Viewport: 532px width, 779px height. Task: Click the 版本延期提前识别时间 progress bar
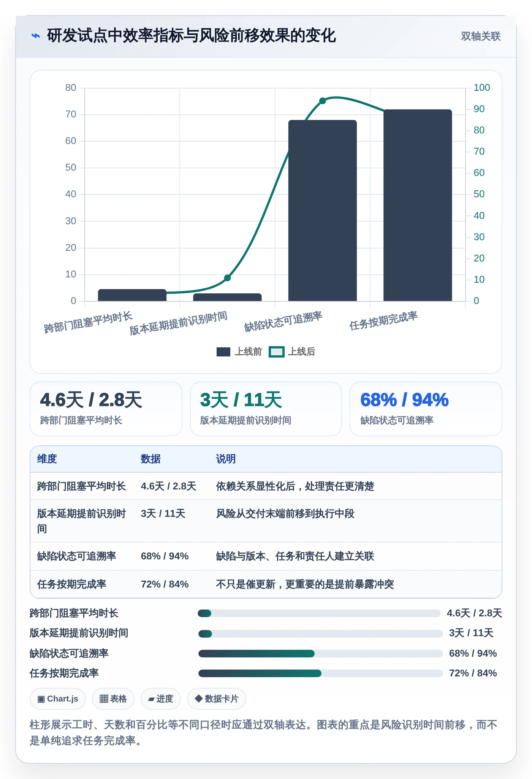pos(321,634)
